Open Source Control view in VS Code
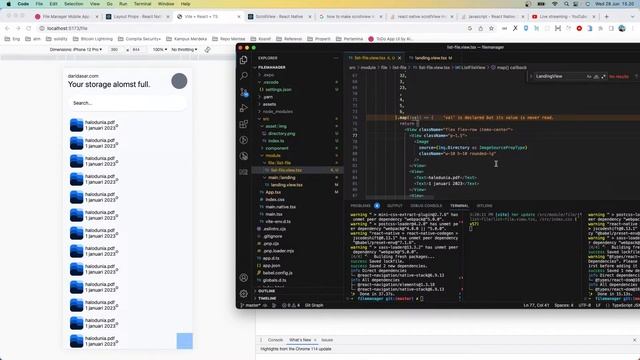 click(244, 92)
